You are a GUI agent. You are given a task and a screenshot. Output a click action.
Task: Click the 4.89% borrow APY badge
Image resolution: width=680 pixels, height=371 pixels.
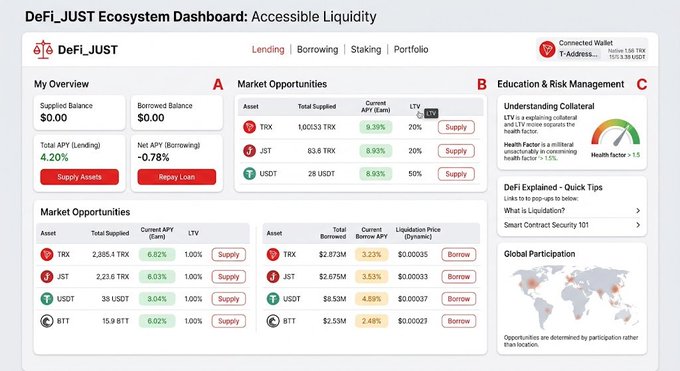[371, 299]
